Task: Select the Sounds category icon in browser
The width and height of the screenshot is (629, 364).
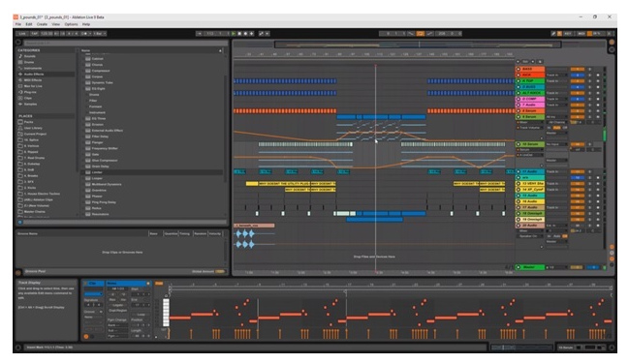Action: [20, 56]
